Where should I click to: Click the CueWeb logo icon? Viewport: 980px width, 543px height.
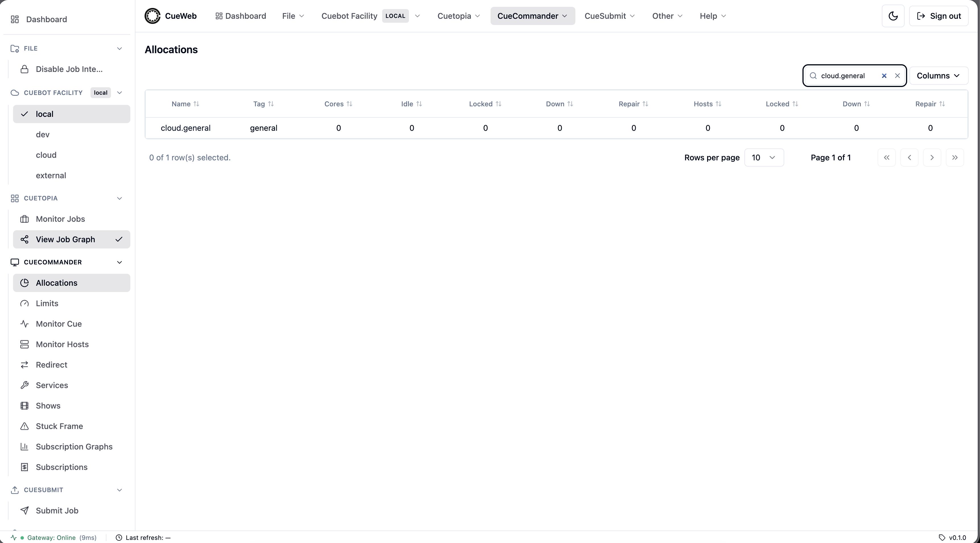153,16
